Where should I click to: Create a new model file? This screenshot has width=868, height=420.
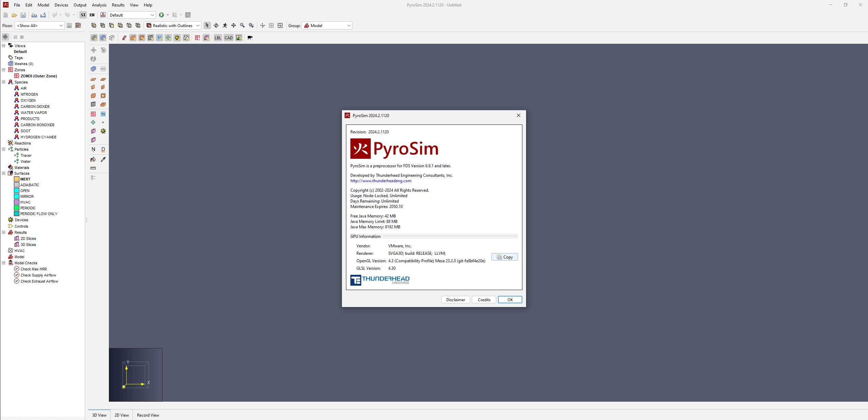point(5,15)
